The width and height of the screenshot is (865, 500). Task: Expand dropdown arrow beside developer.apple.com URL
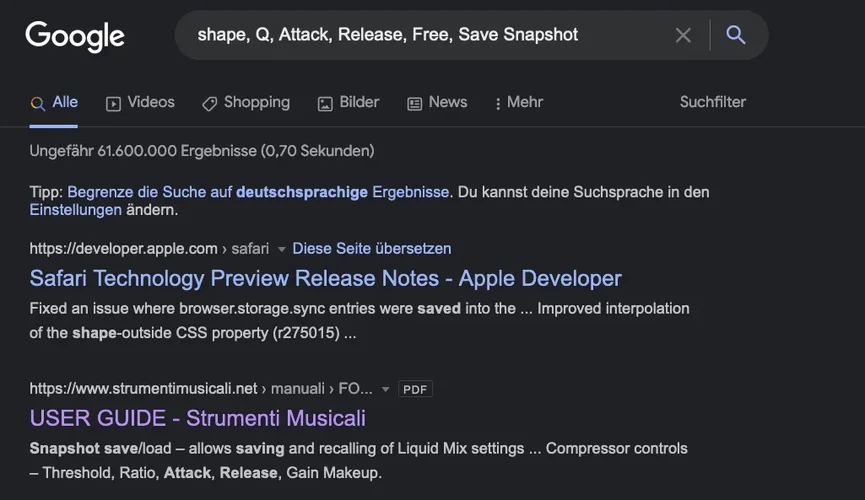click(281, 249)
